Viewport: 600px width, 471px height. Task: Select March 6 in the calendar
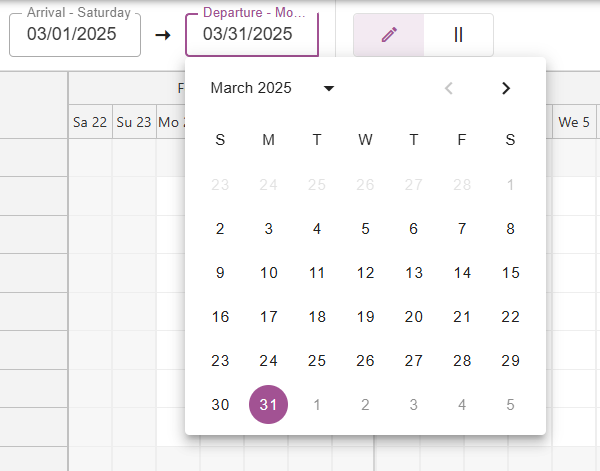click(413, 229)
